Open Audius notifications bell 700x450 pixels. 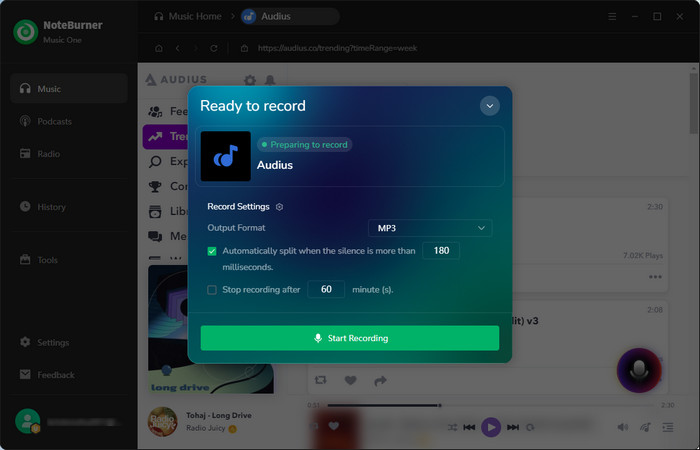pos(270,80)
